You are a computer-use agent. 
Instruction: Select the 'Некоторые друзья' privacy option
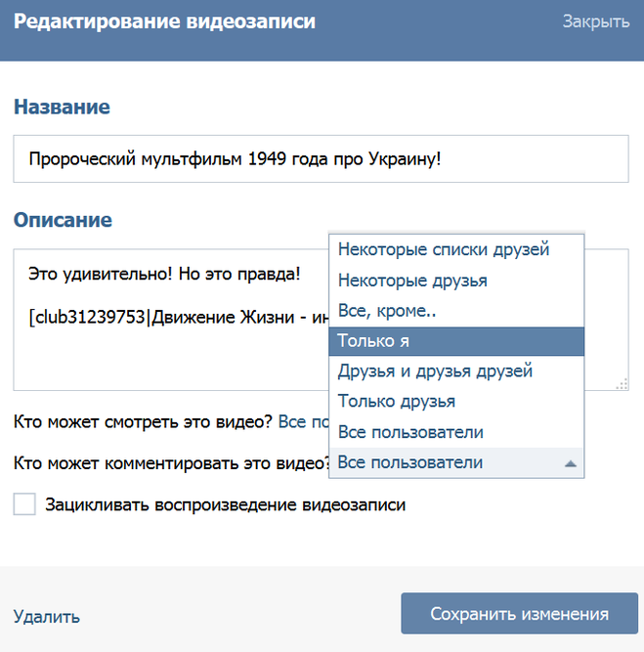(x=412, y=281)
